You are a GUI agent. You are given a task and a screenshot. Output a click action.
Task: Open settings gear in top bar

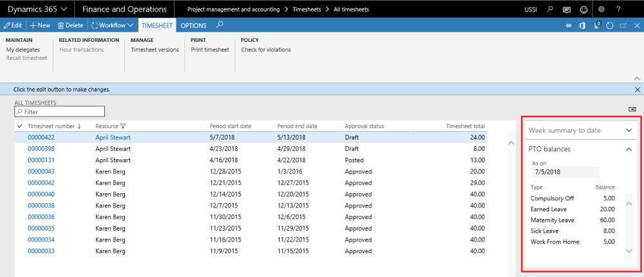(x=601, y=10)
